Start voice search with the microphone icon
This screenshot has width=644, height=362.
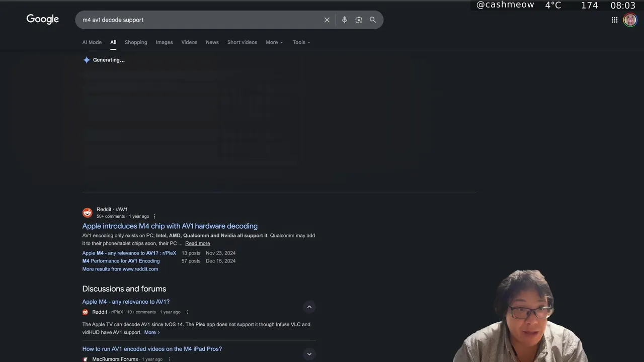pyautogui.click(x=344, y=20)
